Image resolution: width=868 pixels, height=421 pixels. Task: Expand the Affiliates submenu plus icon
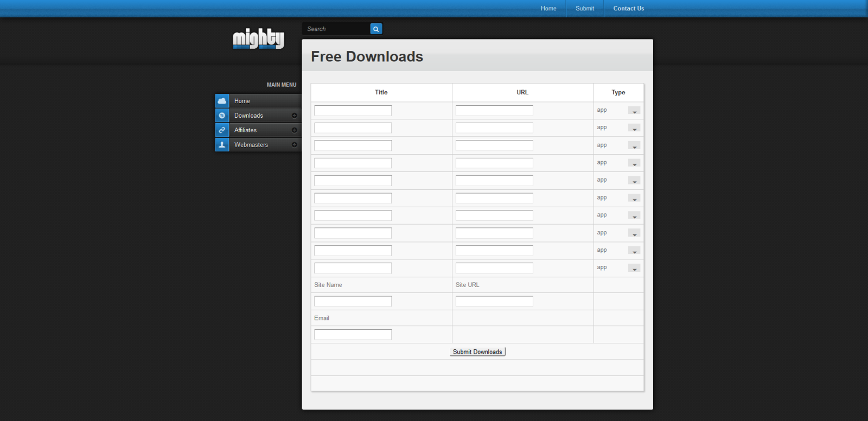point(294,130)
